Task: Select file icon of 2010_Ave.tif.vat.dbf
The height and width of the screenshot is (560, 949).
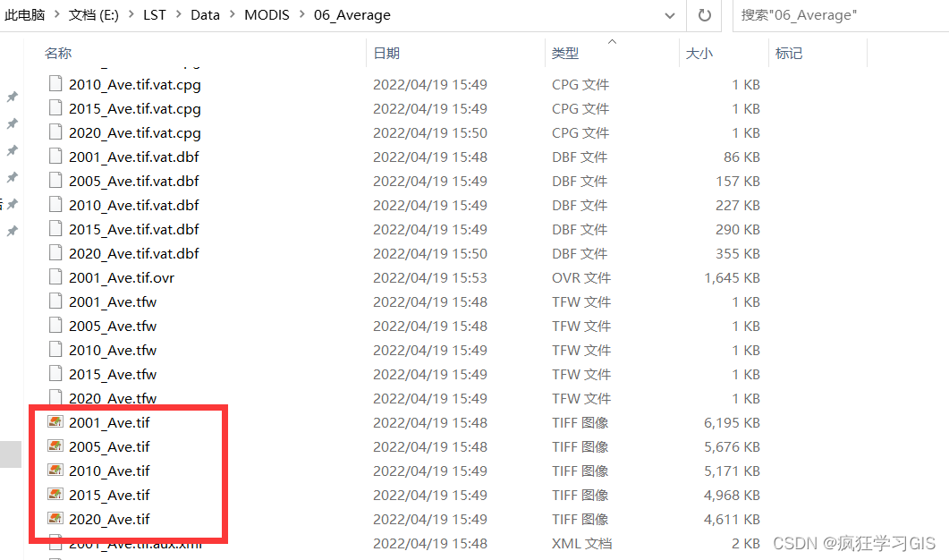Action: click(x=55, y=205)
